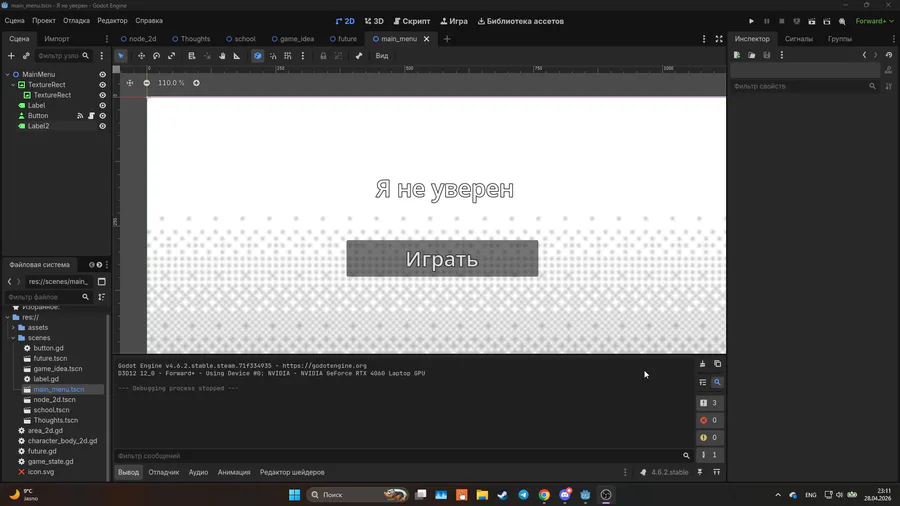This screenshot has height=506, width=900.
Task: Open snapping options three-dot menu
Action: [x=302, y=56]
